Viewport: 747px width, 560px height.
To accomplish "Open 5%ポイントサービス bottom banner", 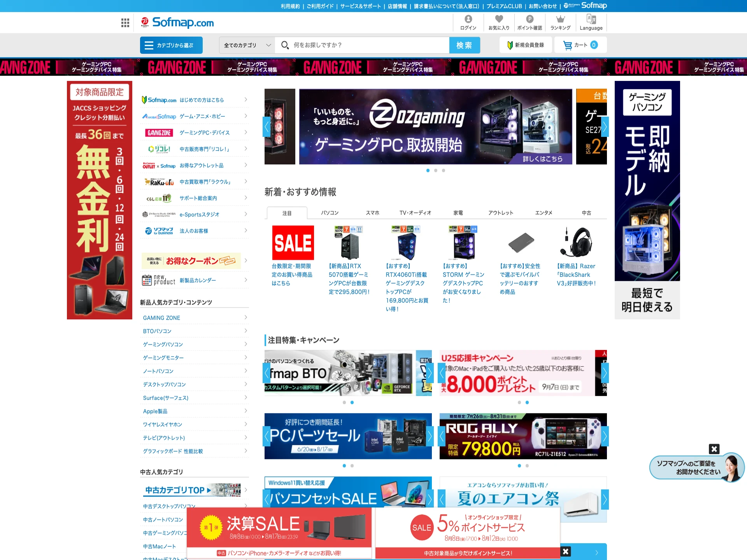I will [x=468, y=533].
